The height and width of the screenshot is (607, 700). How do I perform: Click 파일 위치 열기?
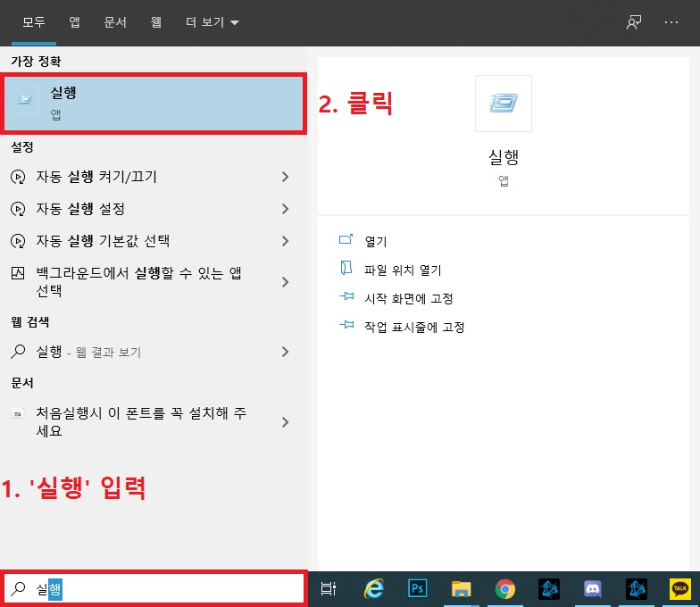point(403,270)
